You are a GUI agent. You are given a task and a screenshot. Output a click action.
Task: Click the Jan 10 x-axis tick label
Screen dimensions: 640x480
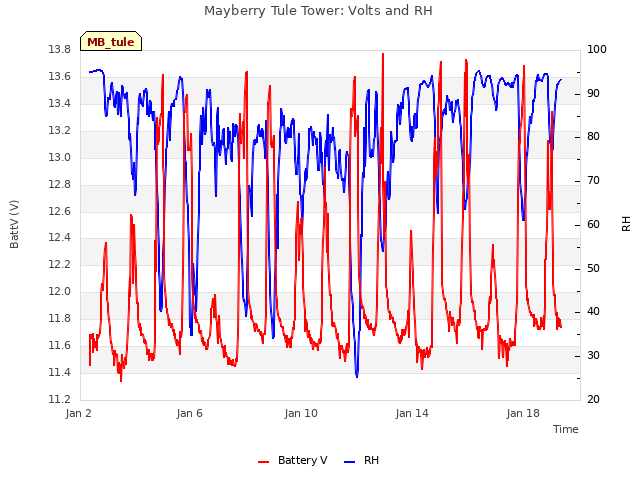301,413
